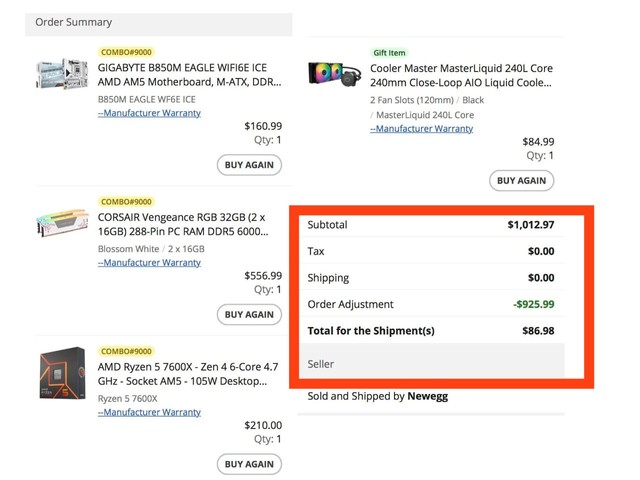The image size is (640, 480).
Task: Click Buy Again for Cooler Master MasterLiquid
Action: point(521,180)
